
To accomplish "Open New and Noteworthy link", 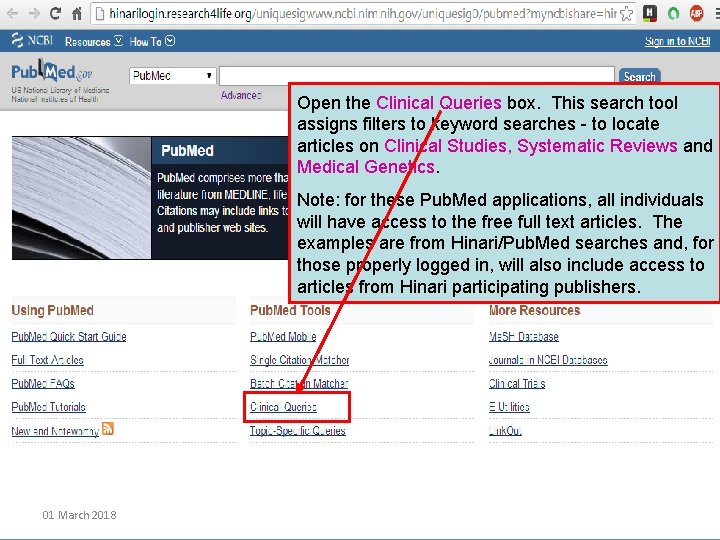I will 55,431.
